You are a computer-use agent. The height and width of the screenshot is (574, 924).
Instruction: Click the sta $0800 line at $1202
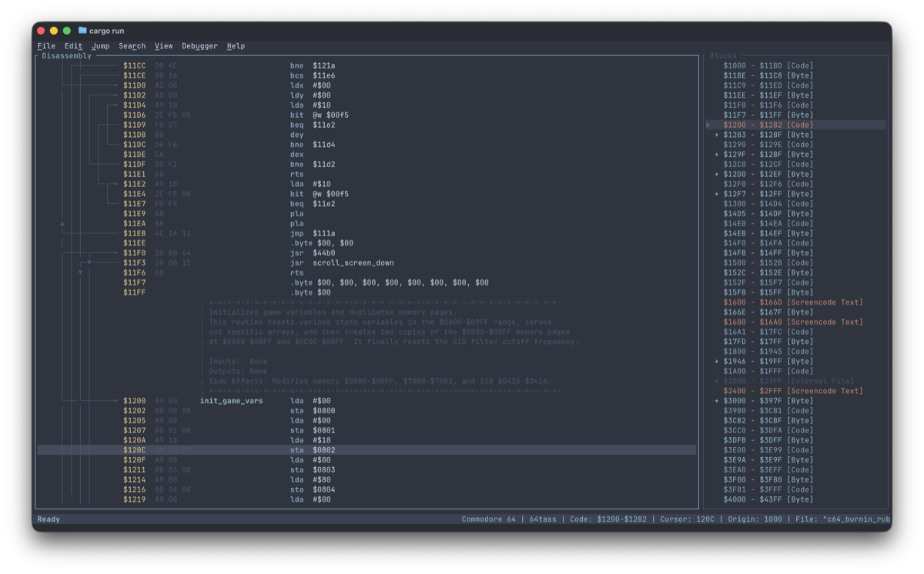(313, 411)
